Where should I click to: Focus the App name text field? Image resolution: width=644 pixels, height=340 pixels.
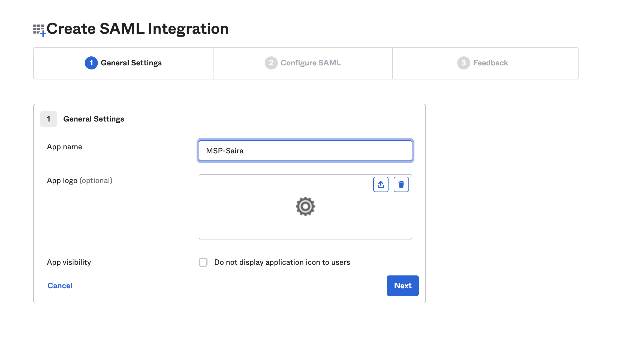[x=305, y=151]
